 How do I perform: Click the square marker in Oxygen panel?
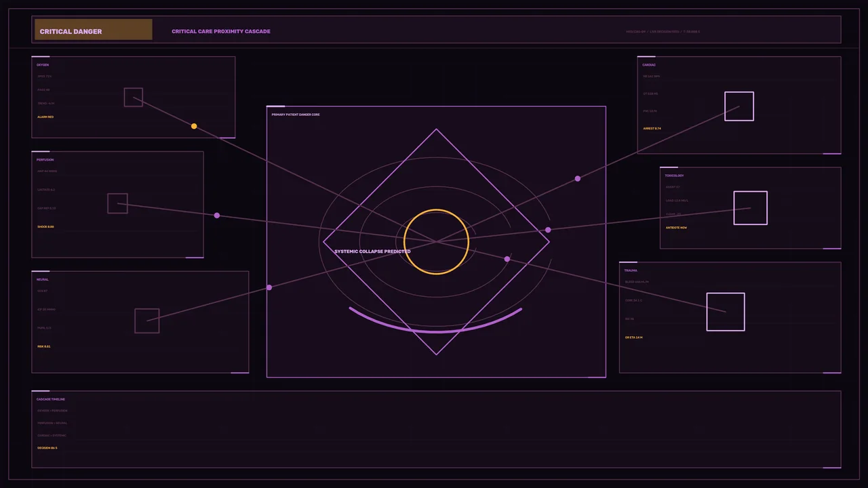[x=134, y=98]
